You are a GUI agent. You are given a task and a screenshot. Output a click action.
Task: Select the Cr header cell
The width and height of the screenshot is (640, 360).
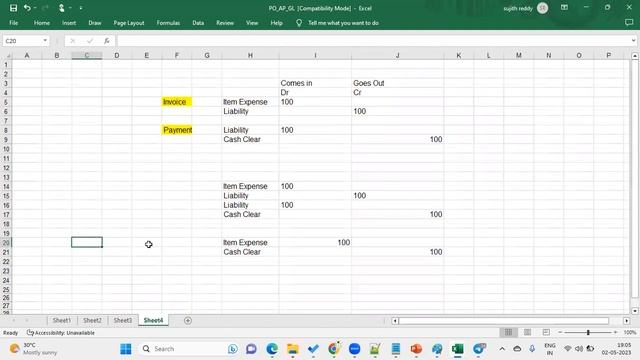click(398, 93)
